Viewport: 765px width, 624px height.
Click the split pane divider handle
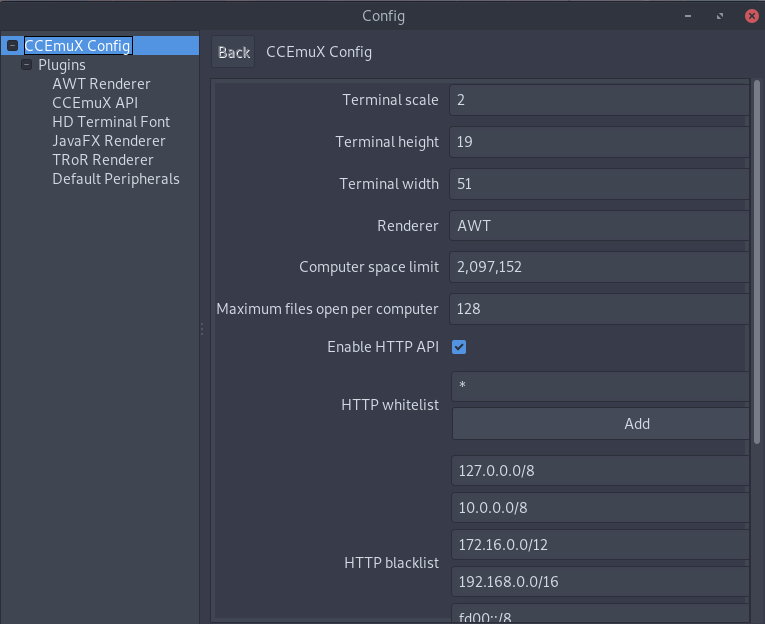coord(202,329)
